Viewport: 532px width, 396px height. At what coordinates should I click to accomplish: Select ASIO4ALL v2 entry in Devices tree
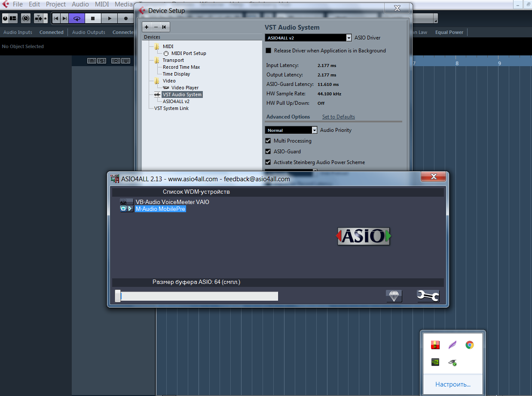pos(176,101)
